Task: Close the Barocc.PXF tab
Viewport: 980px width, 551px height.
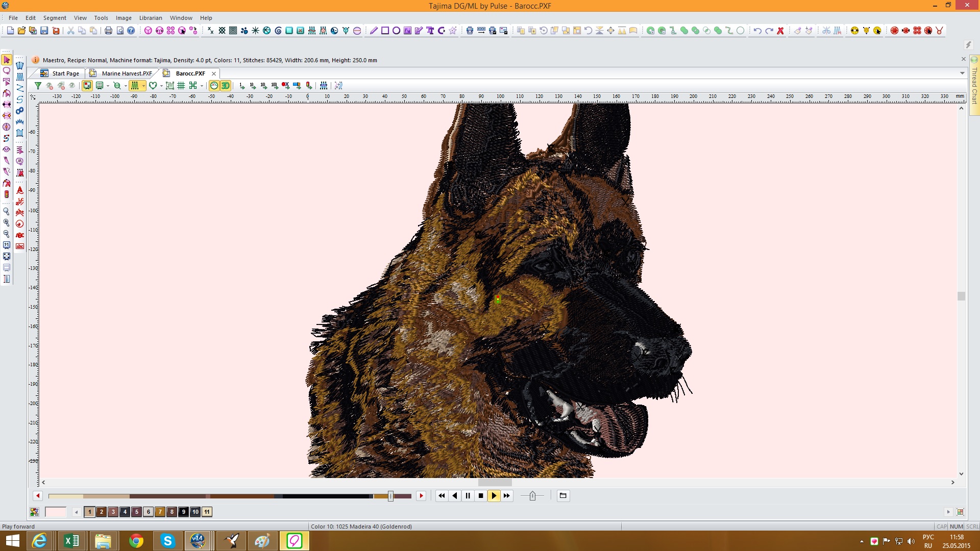Action: pyautogui.click(x=214, y=73)
